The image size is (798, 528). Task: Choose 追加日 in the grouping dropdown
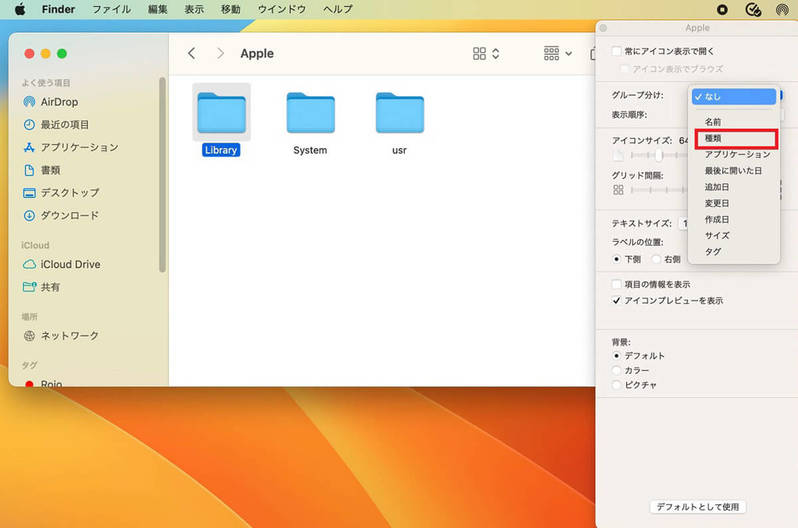734,187
